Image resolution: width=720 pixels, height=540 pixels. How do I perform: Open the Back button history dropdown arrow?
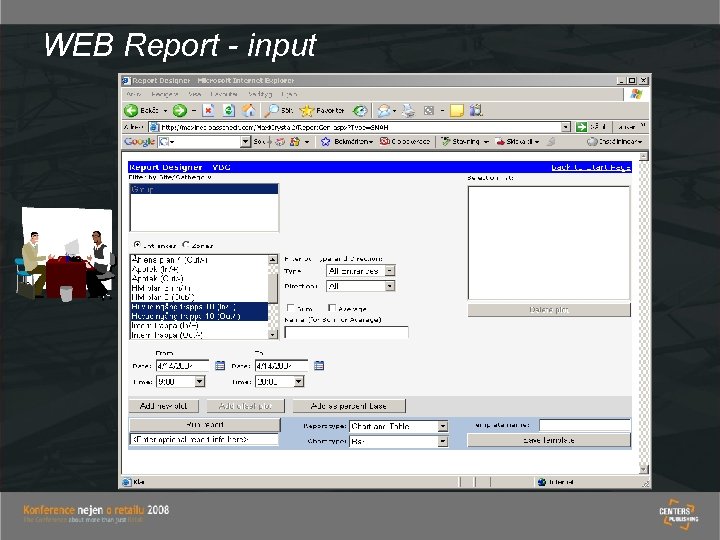click(165, 111)
